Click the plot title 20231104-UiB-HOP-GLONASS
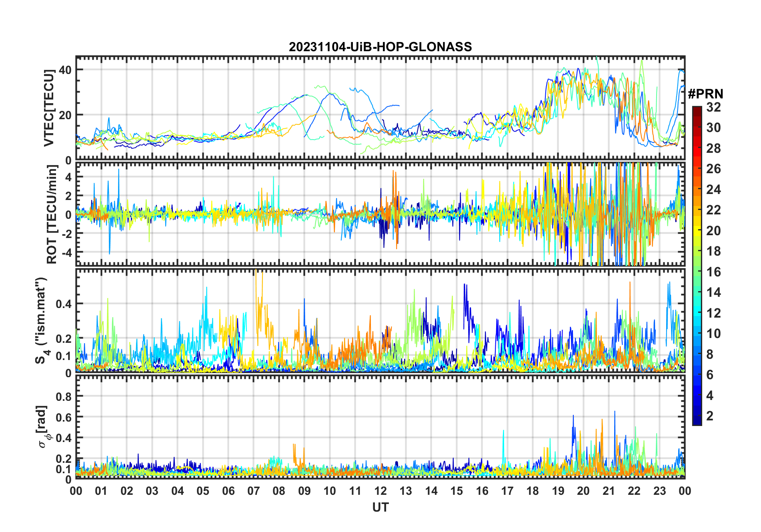This screenshot has width=761, height=532. pos(380,47)
